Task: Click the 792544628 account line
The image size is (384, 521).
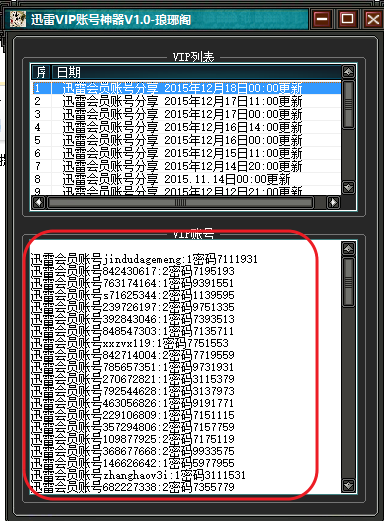Action: tap(133, 391)
